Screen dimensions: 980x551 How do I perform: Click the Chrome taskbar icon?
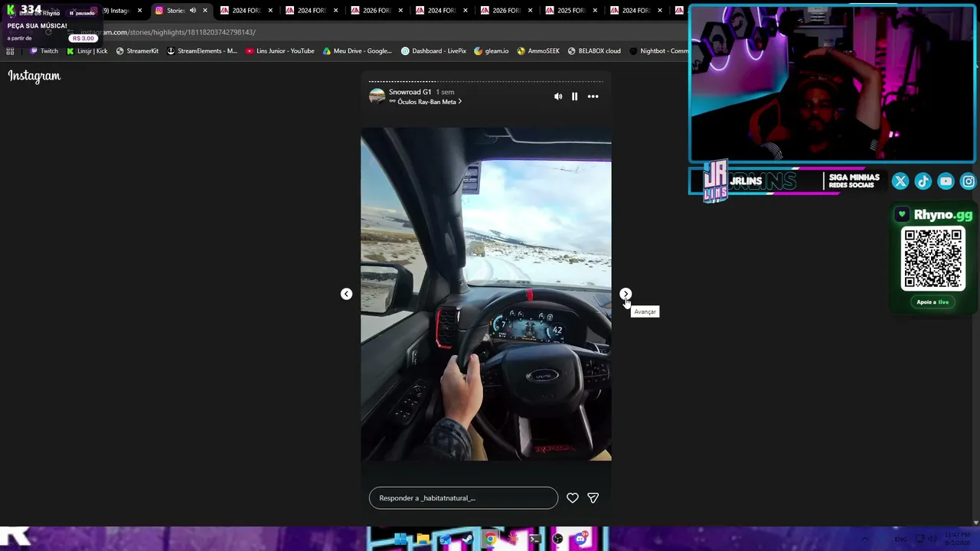[490, 540]
